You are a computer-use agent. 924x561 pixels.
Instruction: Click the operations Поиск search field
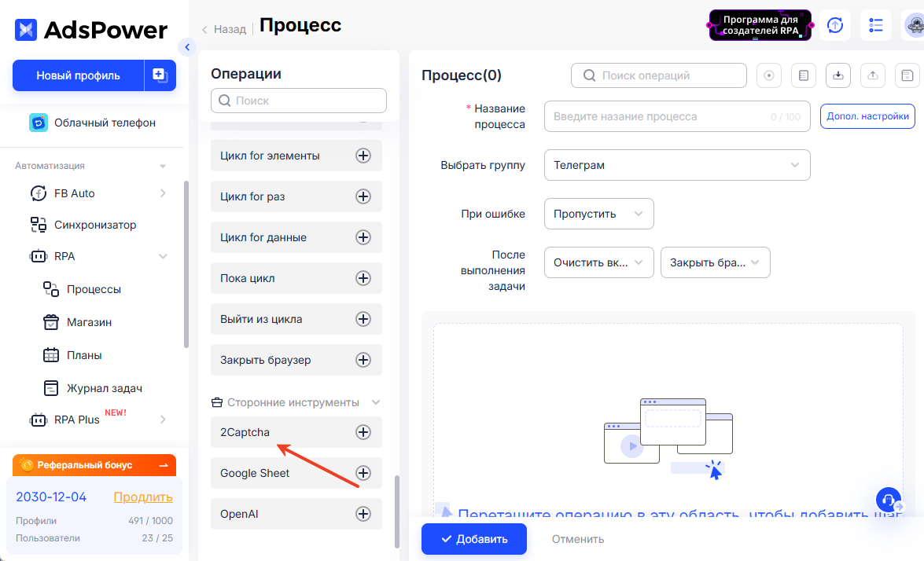click(x=299, y=101)
